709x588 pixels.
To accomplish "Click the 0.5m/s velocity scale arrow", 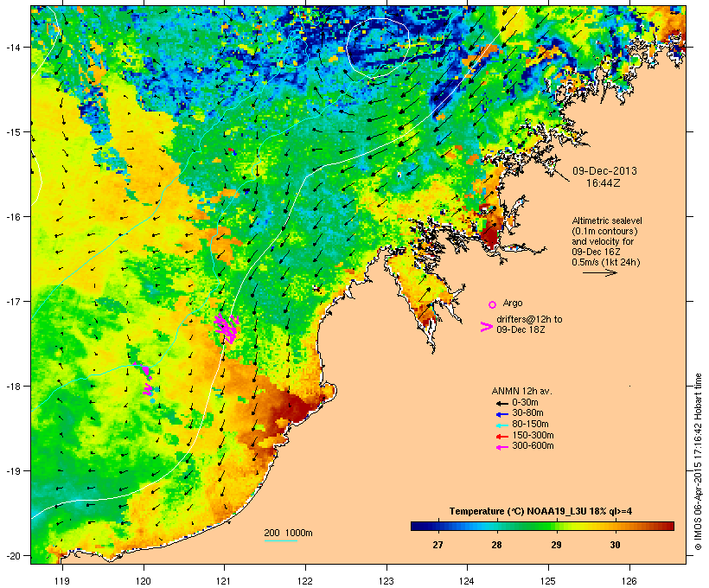I will click(599, 272).
